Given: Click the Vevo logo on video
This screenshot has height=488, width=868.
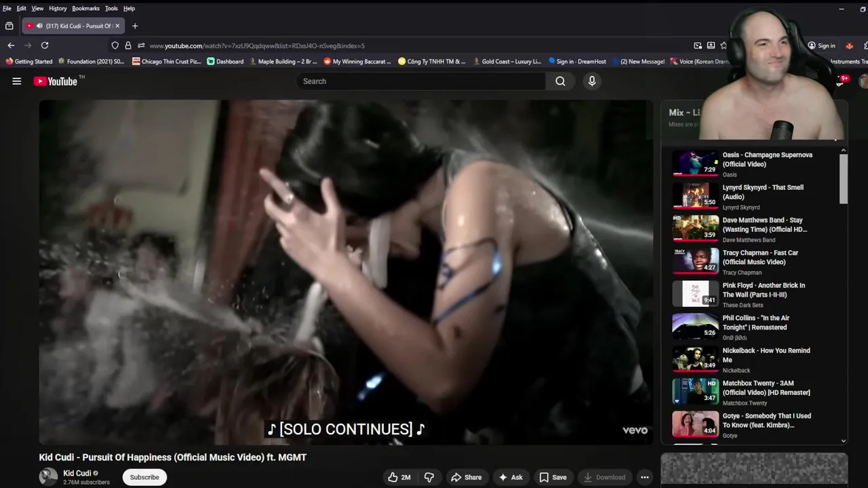Looking at the screenshot, I should click(x=635, y=430).
